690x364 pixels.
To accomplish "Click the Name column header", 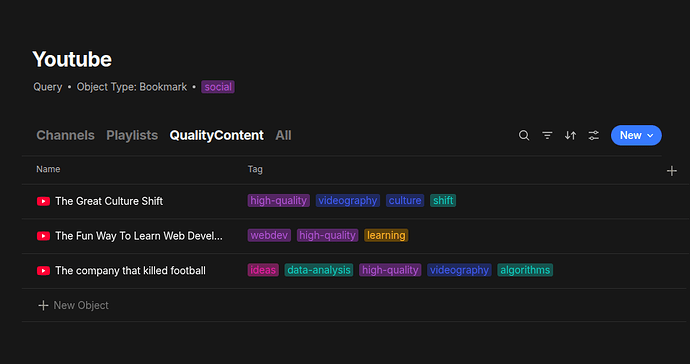I will pyautogui.click(x=48, y=169).
